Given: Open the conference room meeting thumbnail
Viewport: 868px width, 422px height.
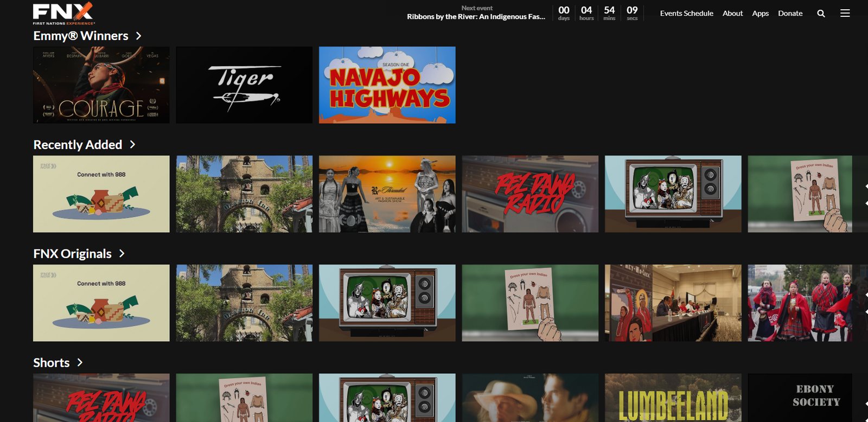Looking at the screenshot, I should tap(673, 303).
